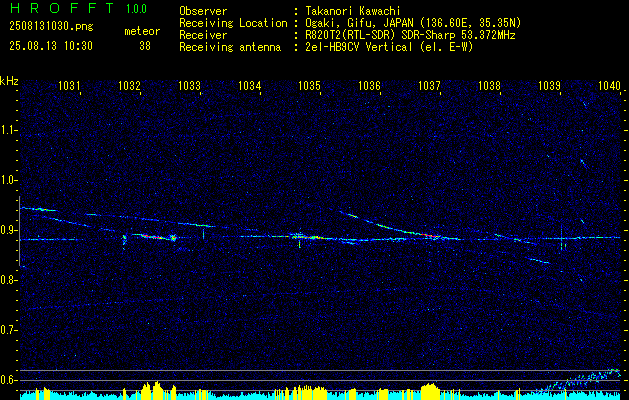Click the meteor count value 38
The width and height of the screenshot is (629, 400).
pos(145,46)
